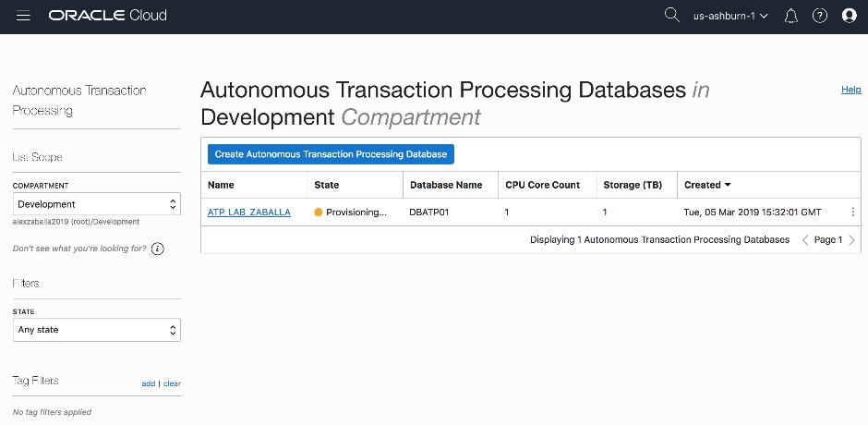Click the clear tag filters link
This screenshot has height=425, width=868.
click(172, 383)
